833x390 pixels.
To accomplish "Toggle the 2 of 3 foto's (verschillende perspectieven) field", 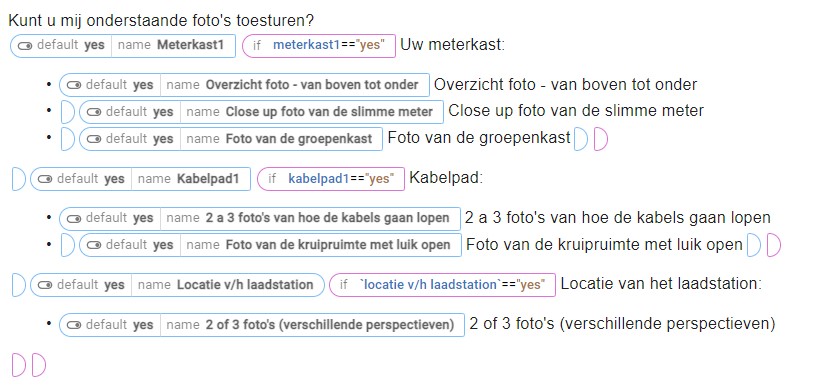I will (262, 325).
